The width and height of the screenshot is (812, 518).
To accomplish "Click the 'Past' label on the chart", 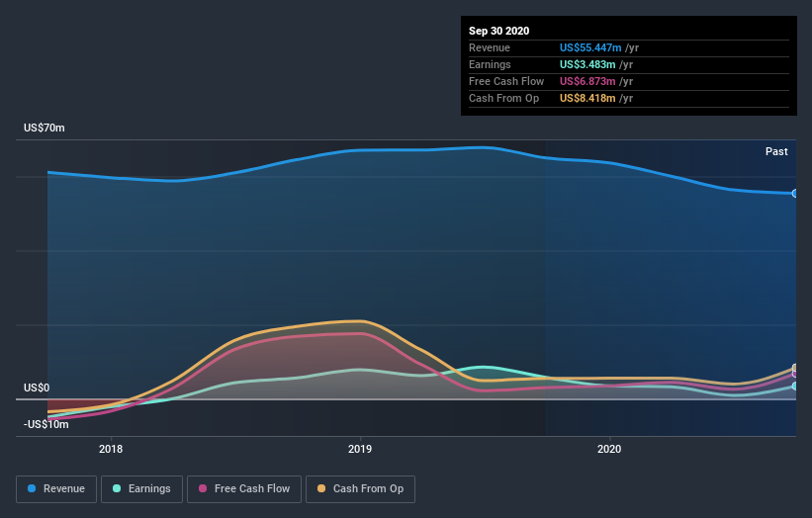I will (776, 151).
